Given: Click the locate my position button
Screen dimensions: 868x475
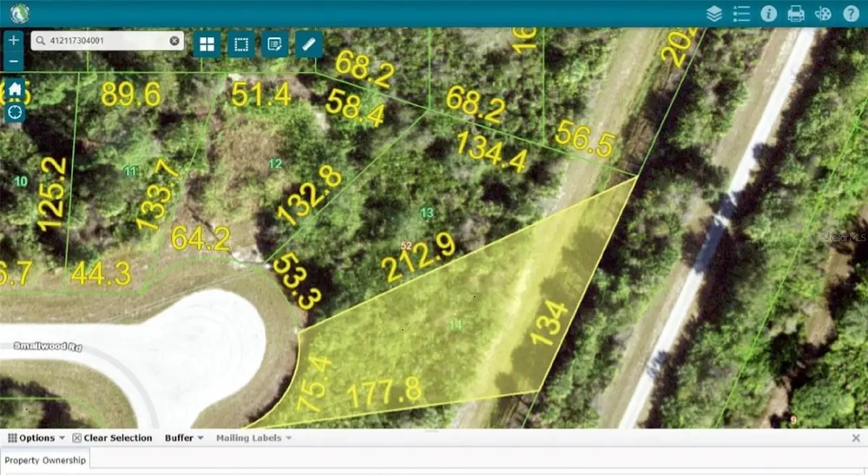Looking at the screenshot, I should tap(15, 113).
